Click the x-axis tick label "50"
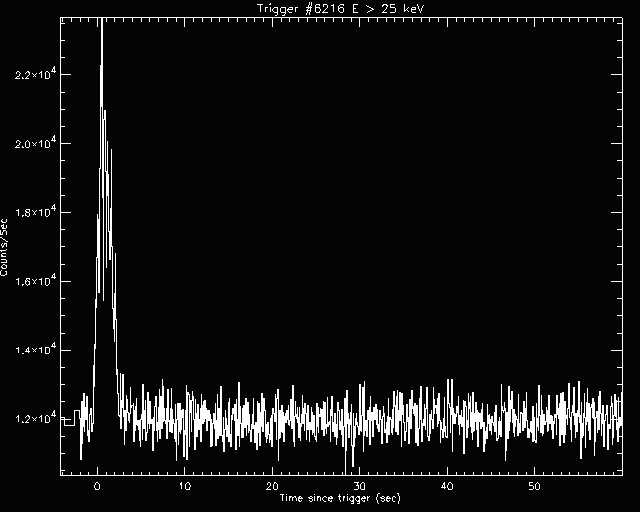 (x=534, y=486)
